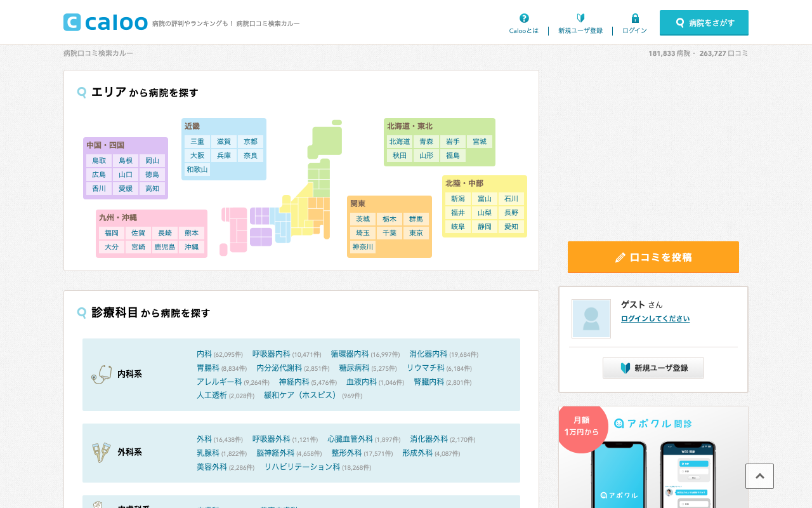
Task: Click the ログインしてください link
Action: pyautogui.click(x=655, y=319)
